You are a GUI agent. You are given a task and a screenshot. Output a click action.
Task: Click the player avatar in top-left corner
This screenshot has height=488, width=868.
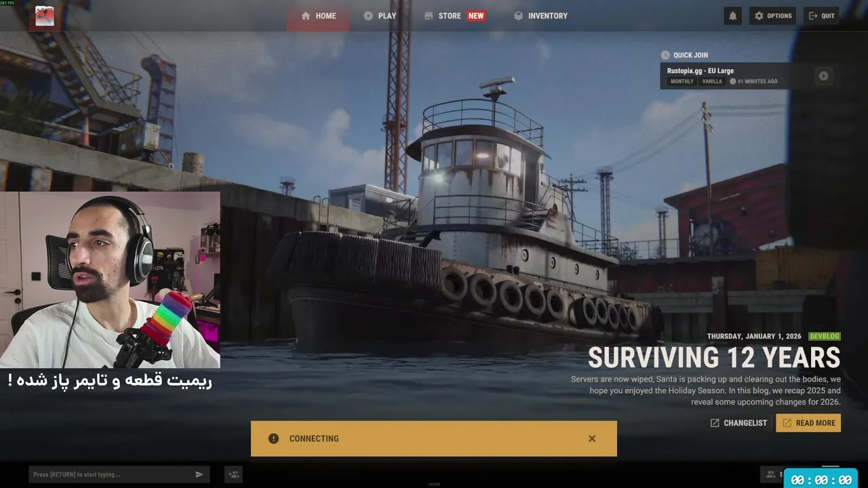(45, 16)
